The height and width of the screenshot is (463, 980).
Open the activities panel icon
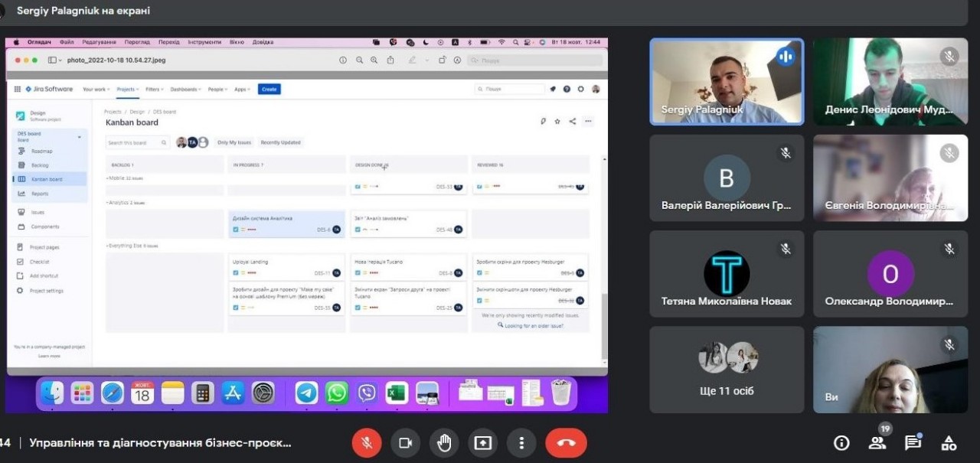(x=949, y=443)
